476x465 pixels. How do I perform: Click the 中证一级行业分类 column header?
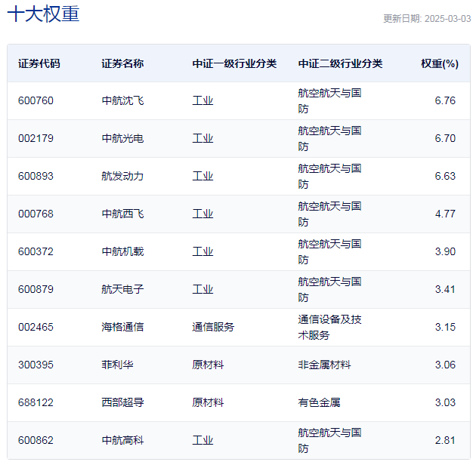[x=234, y=63]
